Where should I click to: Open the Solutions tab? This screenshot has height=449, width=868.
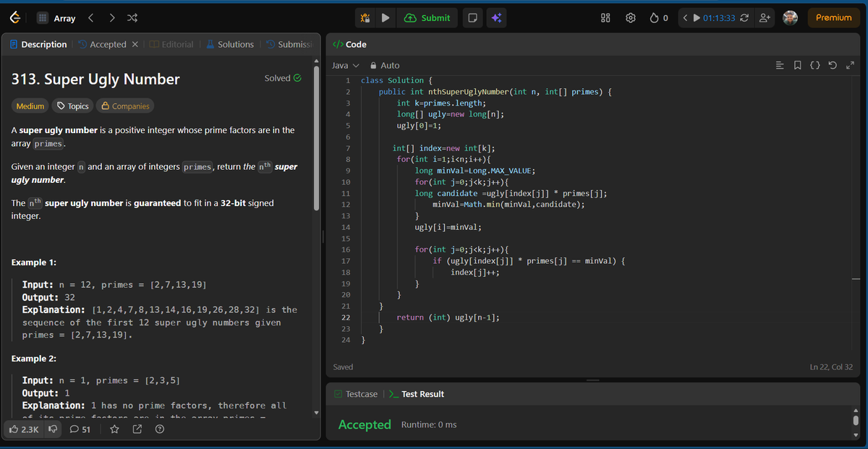tap(230, 45)
